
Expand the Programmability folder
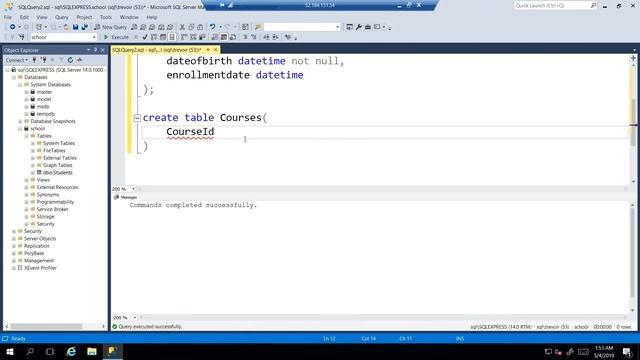pos(27,202)
